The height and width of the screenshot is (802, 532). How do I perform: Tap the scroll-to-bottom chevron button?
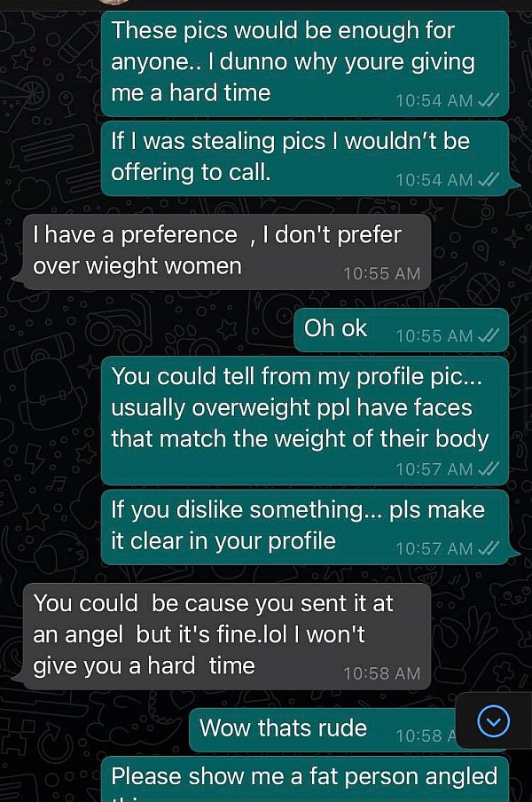pos(493,723)
